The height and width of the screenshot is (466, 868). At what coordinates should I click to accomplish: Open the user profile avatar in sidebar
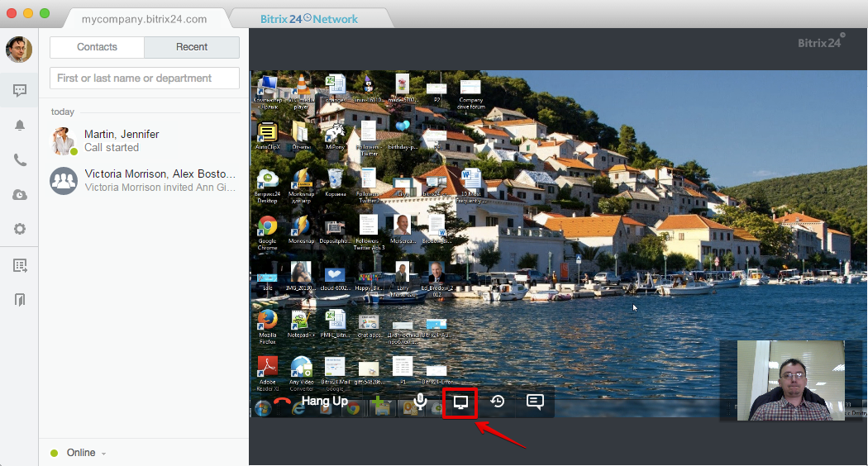pyautogui.click(x=19, y=50)
